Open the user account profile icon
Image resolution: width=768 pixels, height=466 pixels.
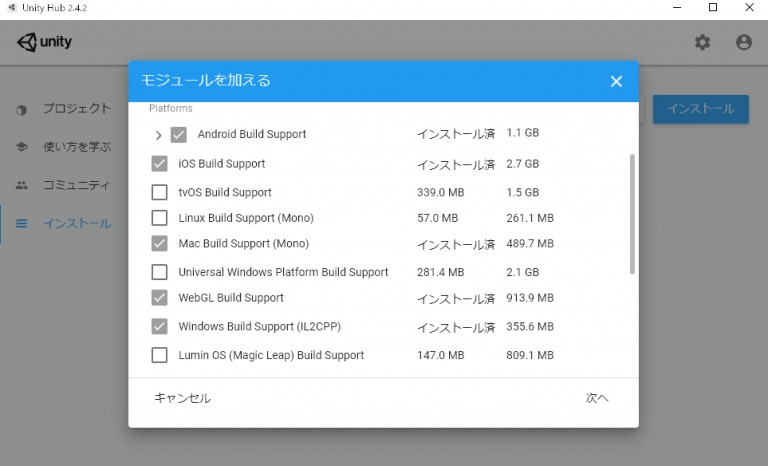coord(744,42)
